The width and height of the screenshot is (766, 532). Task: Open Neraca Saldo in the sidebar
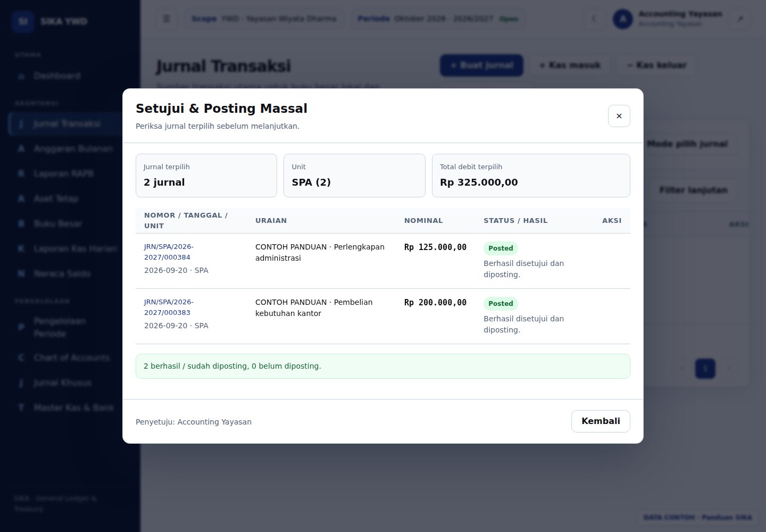click(x=69, y=274)
